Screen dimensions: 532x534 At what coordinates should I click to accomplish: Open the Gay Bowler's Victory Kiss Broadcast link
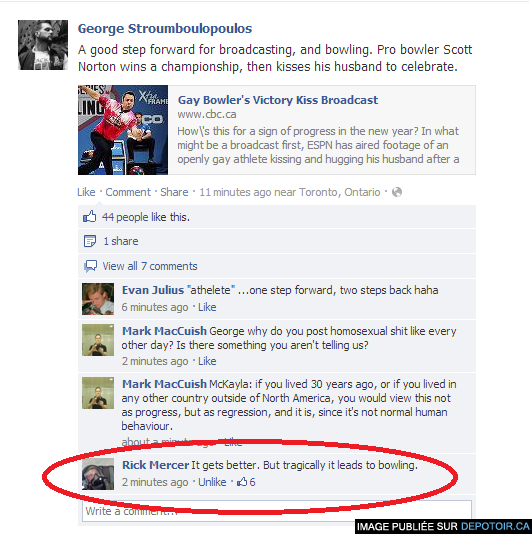(278, 100)
